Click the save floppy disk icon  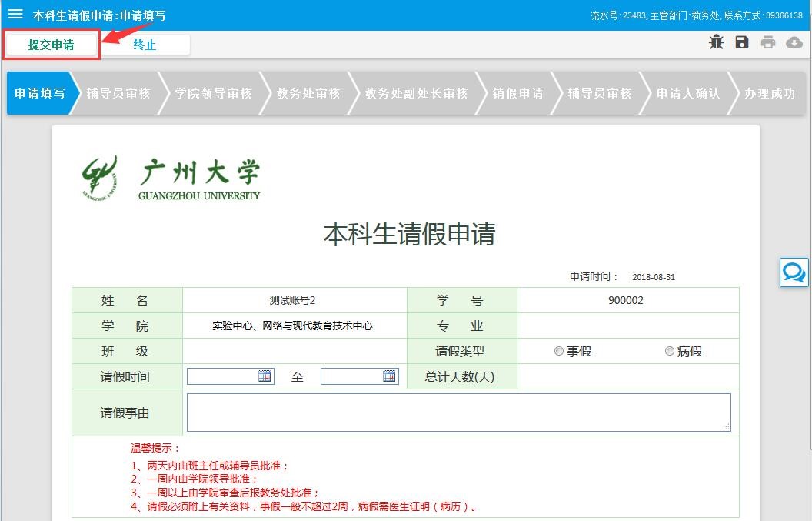point(742,43)
